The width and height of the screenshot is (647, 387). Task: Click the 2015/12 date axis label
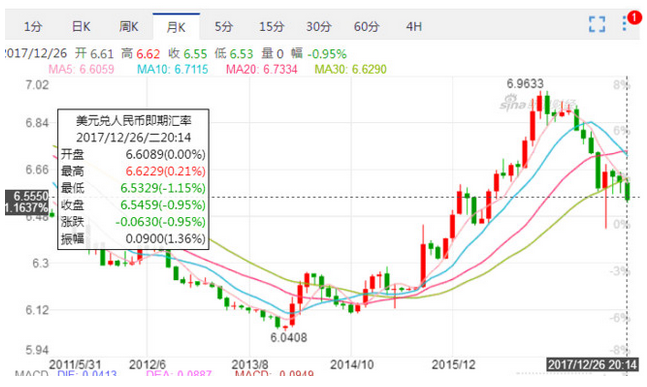(x=453, y=365)
